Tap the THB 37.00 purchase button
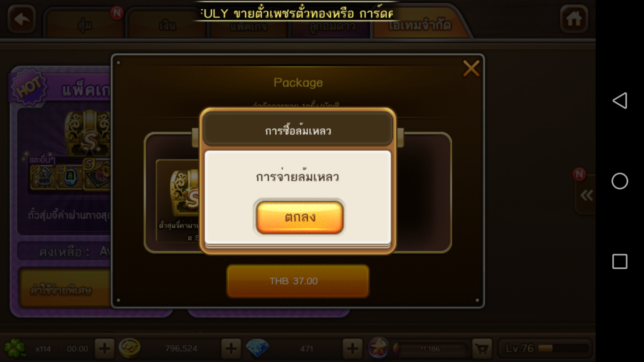The image size is (644, 362). [298, 281]
